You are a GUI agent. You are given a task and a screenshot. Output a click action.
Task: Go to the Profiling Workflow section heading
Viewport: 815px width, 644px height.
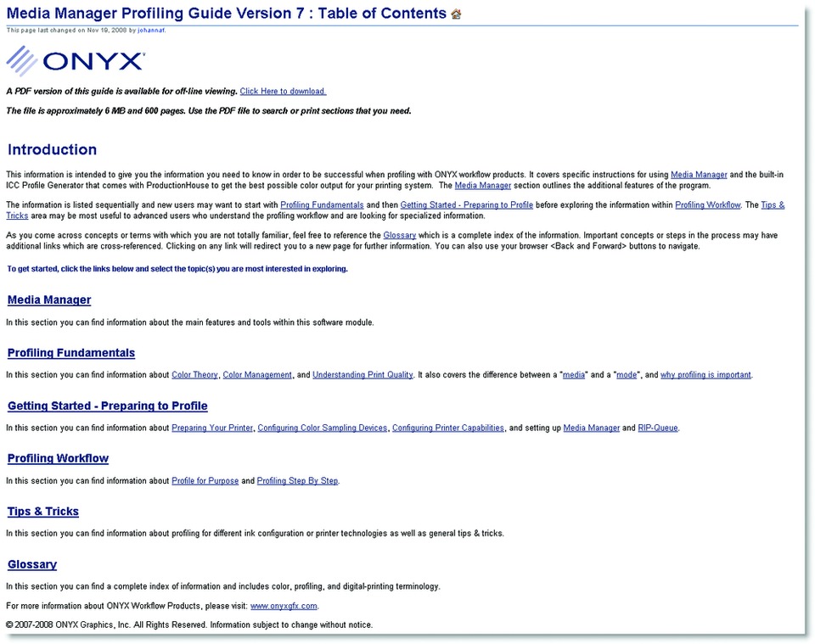pyautogui.click(x=59, y=458)
